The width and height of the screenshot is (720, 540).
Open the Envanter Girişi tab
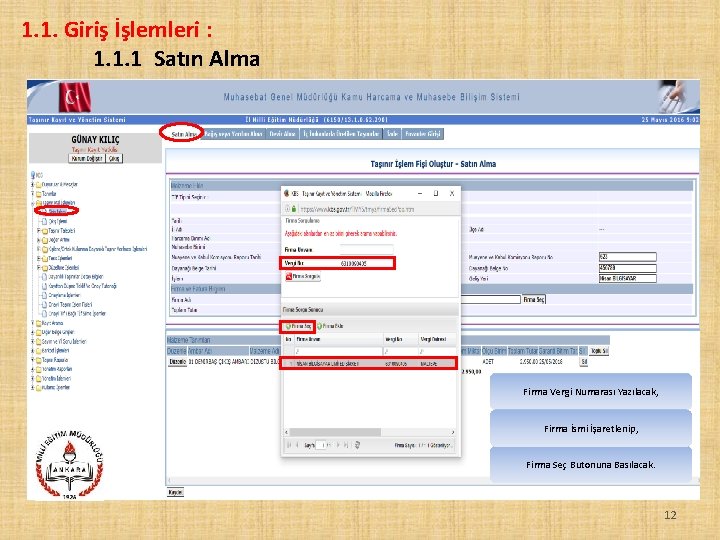pos(422,134)
